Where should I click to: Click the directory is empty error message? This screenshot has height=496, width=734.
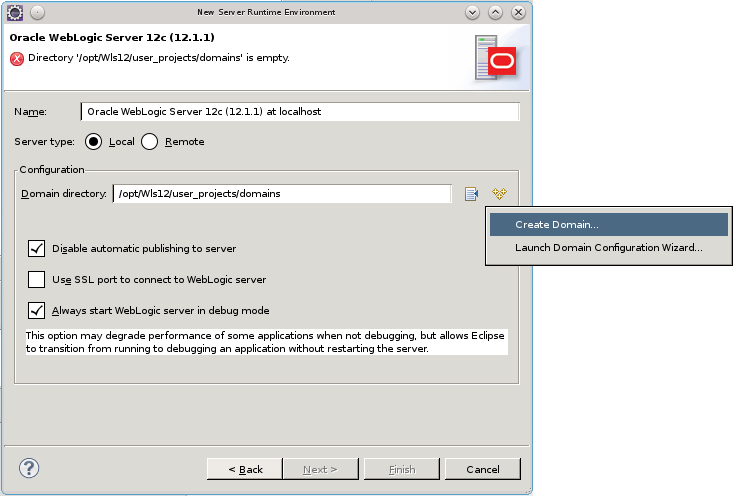(x=159, y=58)
